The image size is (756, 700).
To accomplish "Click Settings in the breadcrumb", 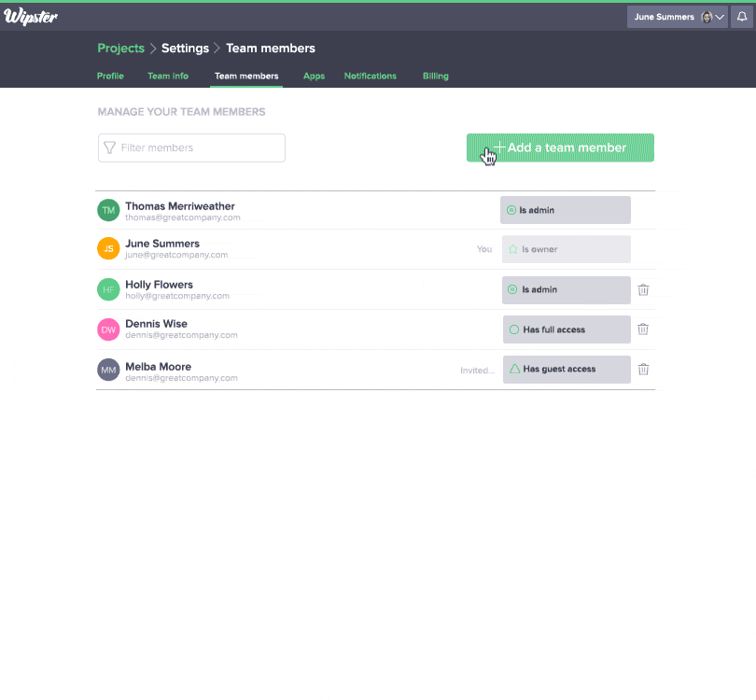I will point(185,49).
